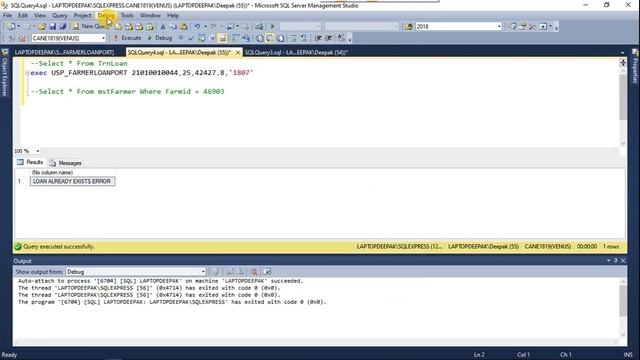640x360 pixels.
Task: Click the Debug button in the toolbar
Action: [160, 38]
